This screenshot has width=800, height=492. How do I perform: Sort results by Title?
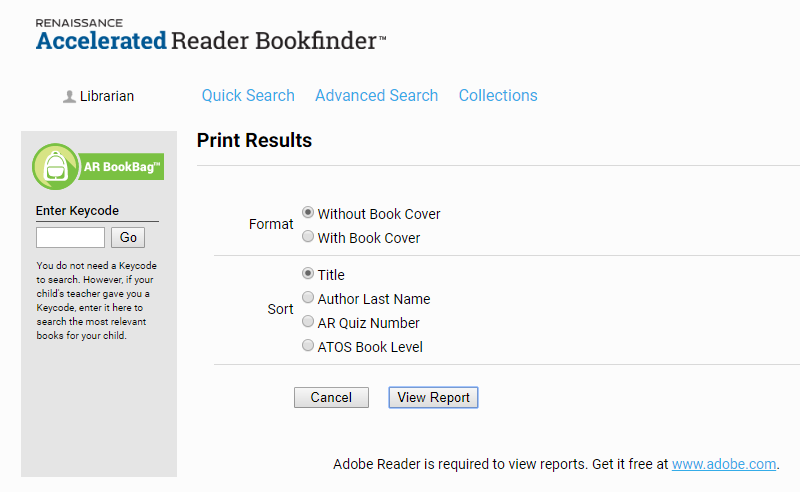pyautogui.click(x=308, y=273)
